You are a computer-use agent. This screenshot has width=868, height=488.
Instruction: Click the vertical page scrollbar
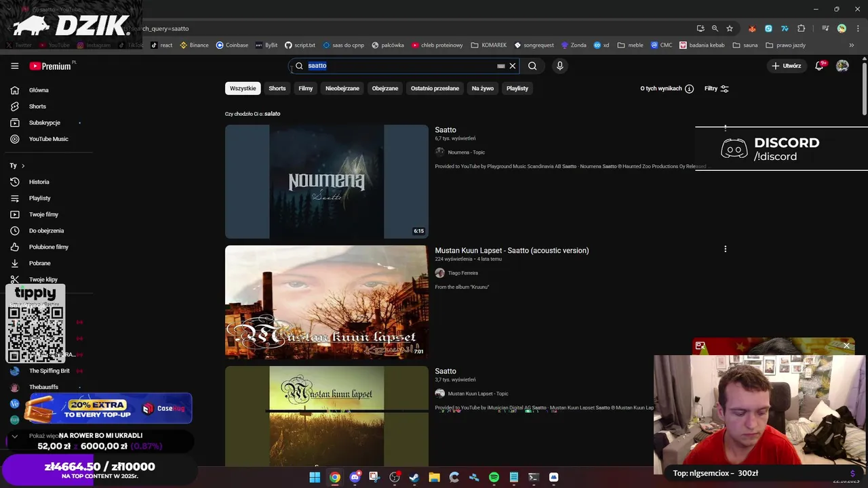(x=864, y=88)
